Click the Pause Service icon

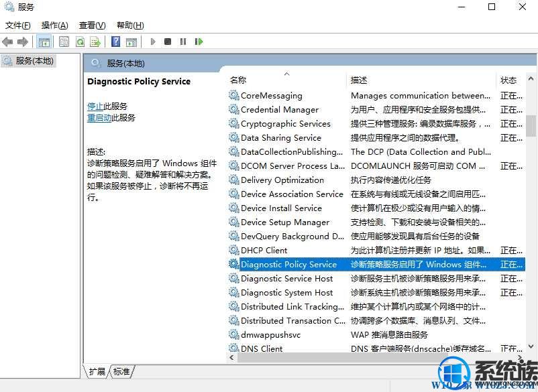click(183, 42)
